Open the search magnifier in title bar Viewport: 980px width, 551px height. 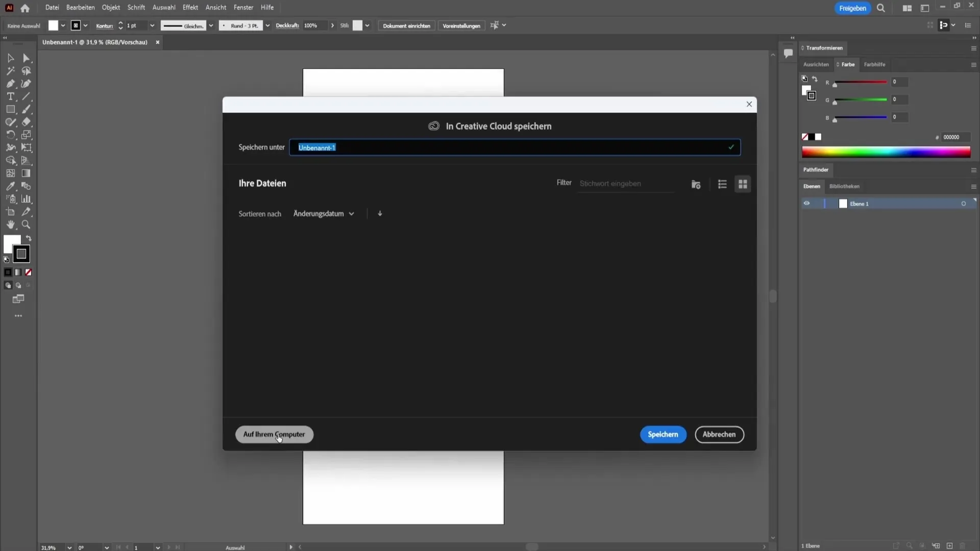tap(881, 8)
